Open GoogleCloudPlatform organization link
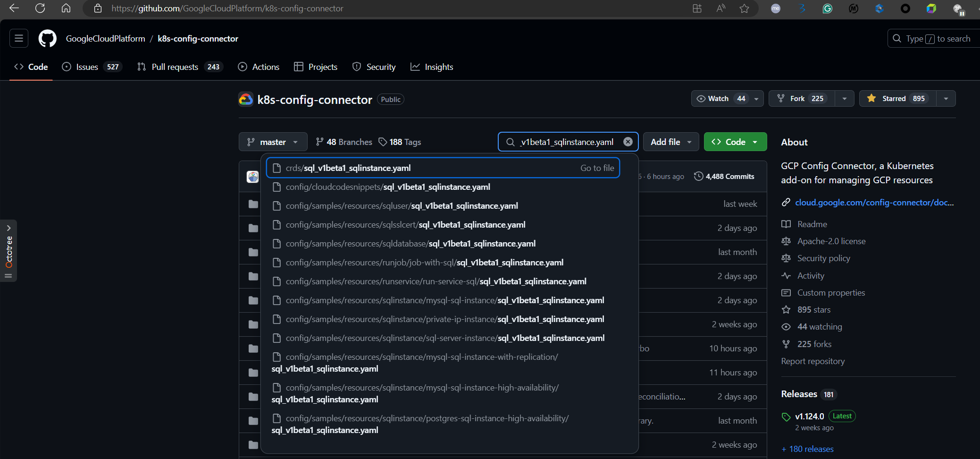The image size is (980, 459). pos(106,38)
